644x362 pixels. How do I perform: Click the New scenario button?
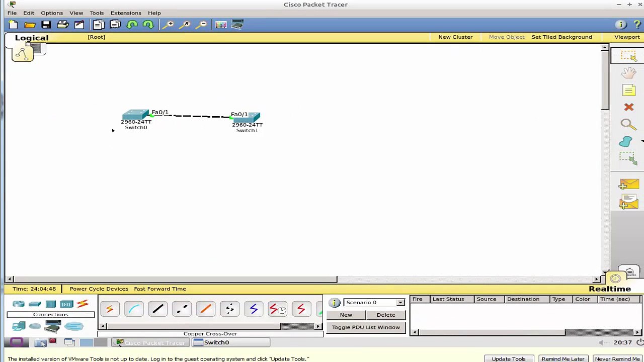tap(346, 315)
